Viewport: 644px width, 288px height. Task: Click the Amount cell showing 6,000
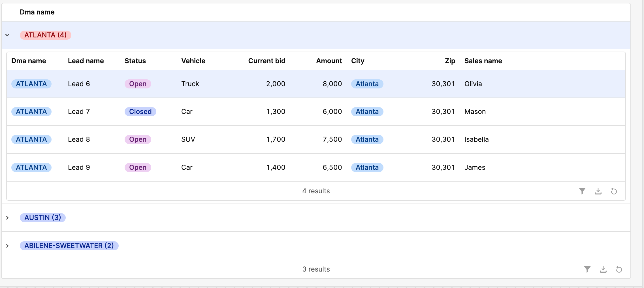(332, 112)
